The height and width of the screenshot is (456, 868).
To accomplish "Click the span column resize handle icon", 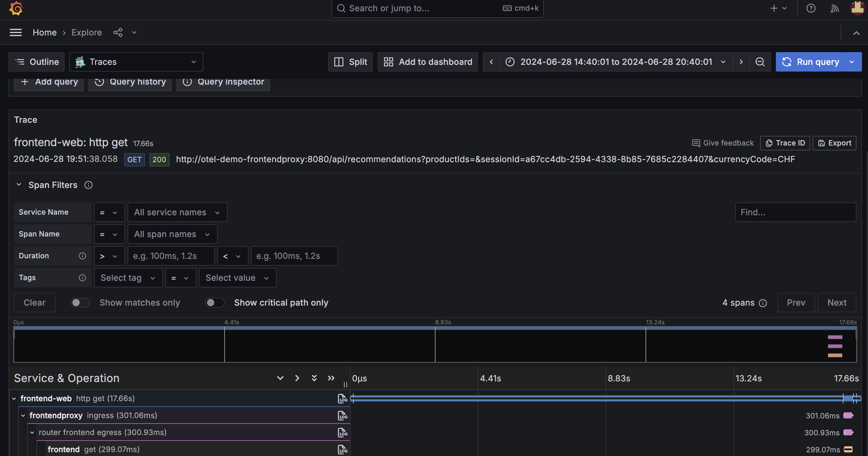I will click(346, 384).
